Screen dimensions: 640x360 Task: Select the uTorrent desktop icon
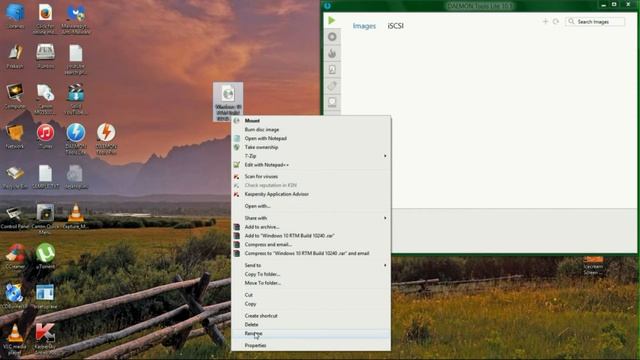click(x=45, y=256)
